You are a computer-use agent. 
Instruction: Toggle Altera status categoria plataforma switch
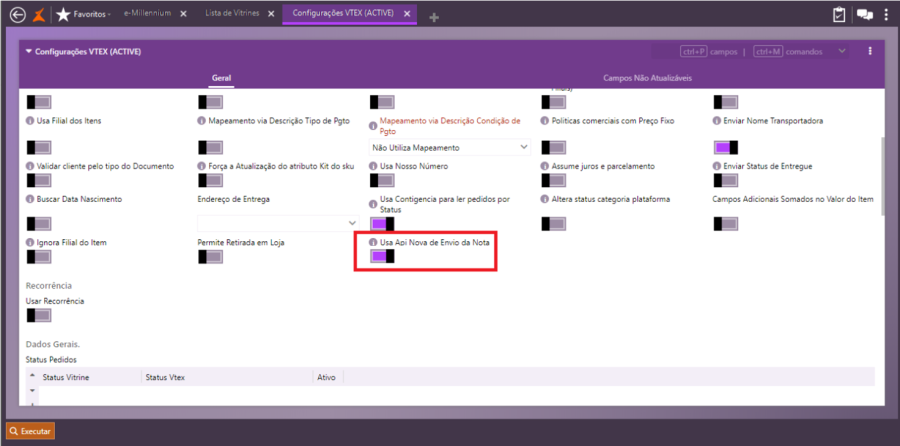(x=554, y=224)
